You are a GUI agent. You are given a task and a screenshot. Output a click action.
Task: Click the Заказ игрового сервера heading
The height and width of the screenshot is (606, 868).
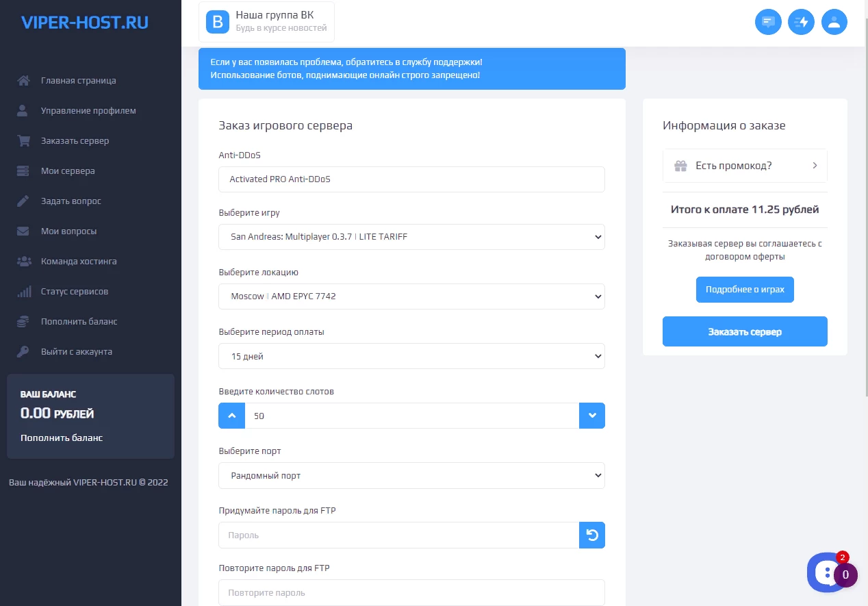pos(285,126)
